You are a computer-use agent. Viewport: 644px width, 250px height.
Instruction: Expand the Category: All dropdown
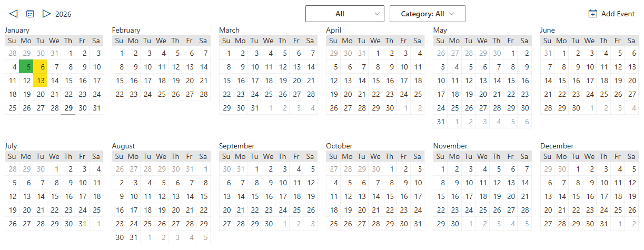click(427, 14)
